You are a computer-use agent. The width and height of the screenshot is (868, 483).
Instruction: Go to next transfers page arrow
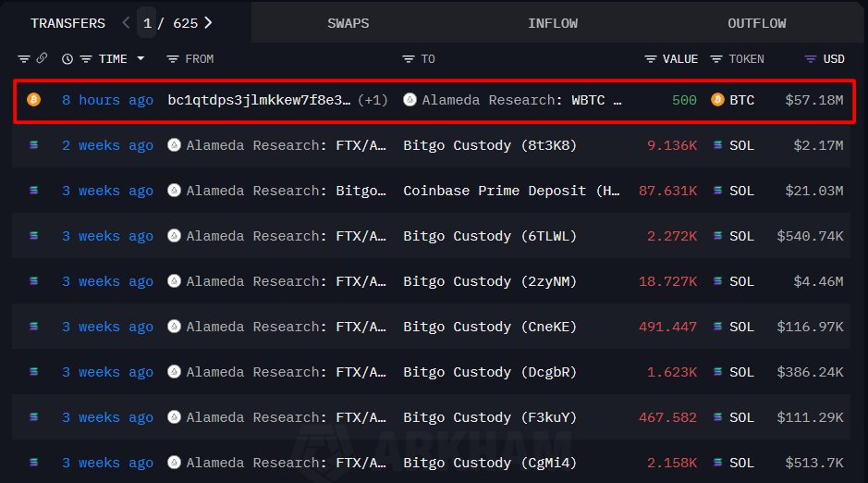pos(208,23)
